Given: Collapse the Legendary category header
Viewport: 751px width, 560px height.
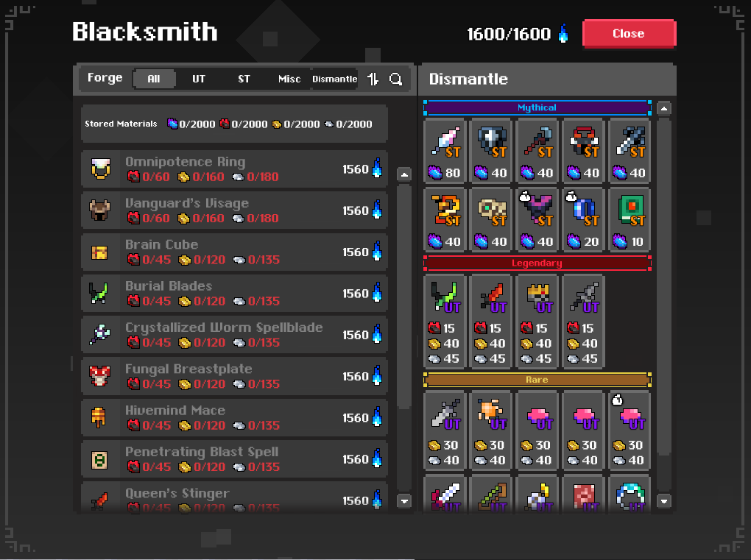Looking at the screenshot, I should 537,263.
